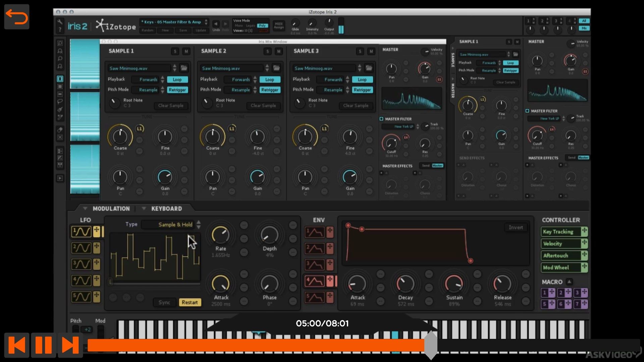
Task: Skip to previous video track
Action: [x=17, y=345]
